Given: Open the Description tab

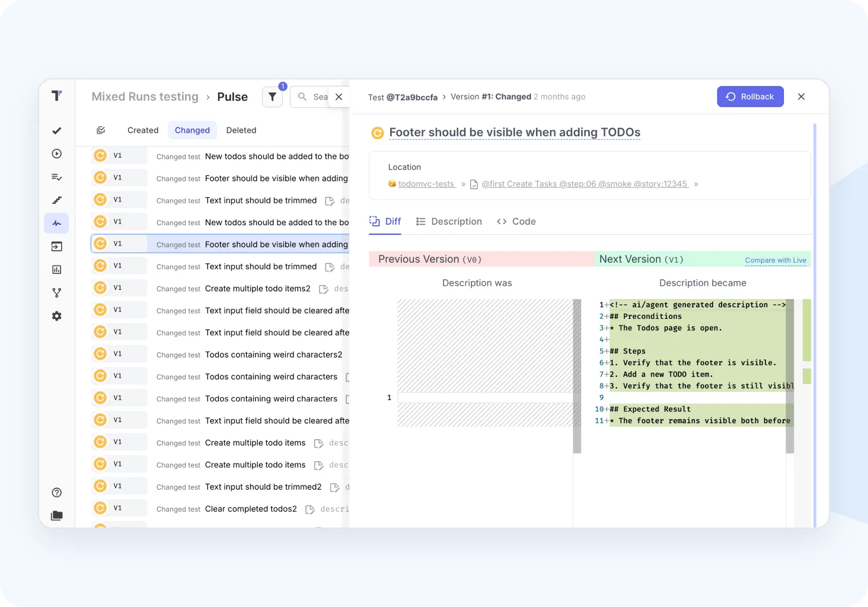Looking at the screenshot, I should pos(449,222).
